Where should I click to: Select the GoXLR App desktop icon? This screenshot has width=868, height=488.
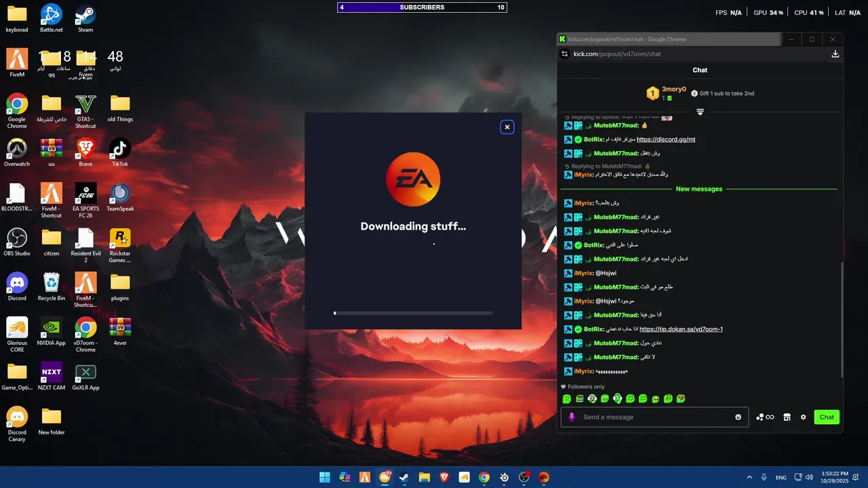[x=85, y=376]
